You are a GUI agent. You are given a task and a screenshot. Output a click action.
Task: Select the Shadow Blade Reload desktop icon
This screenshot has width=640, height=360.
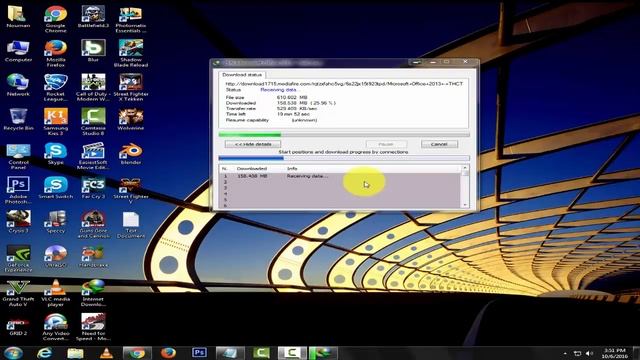click(131, 53)
